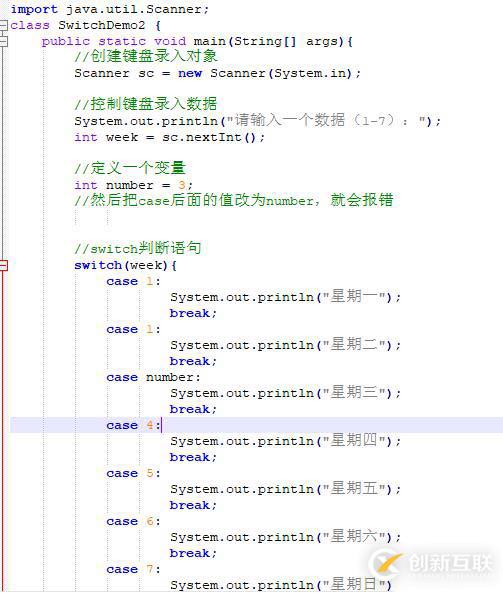Click the comment 定义一个变量
Screen dimensions: 503x593
click(x=130, y=168)
